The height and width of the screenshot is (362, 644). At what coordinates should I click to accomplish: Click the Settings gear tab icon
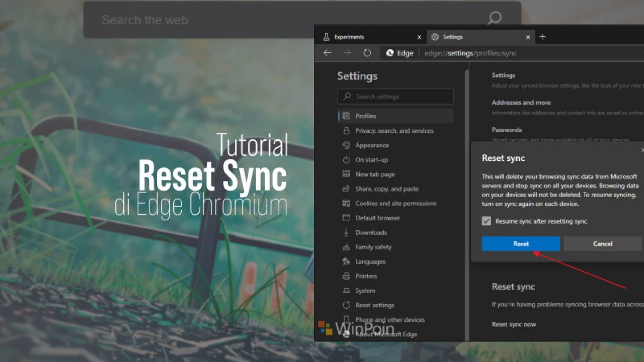435,37
